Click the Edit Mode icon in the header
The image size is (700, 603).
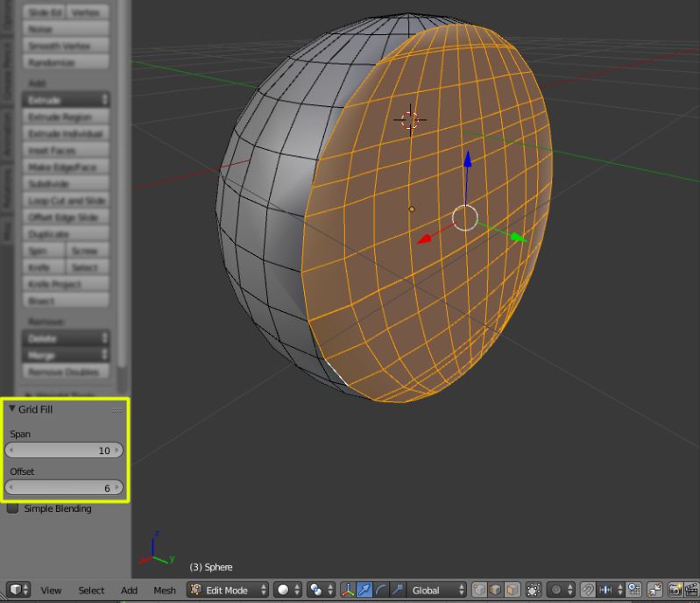195,590
